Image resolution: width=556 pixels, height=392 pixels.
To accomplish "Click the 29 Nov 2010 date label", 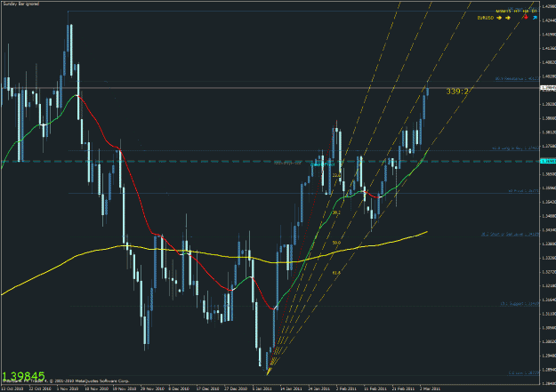I will pos(152,388).
